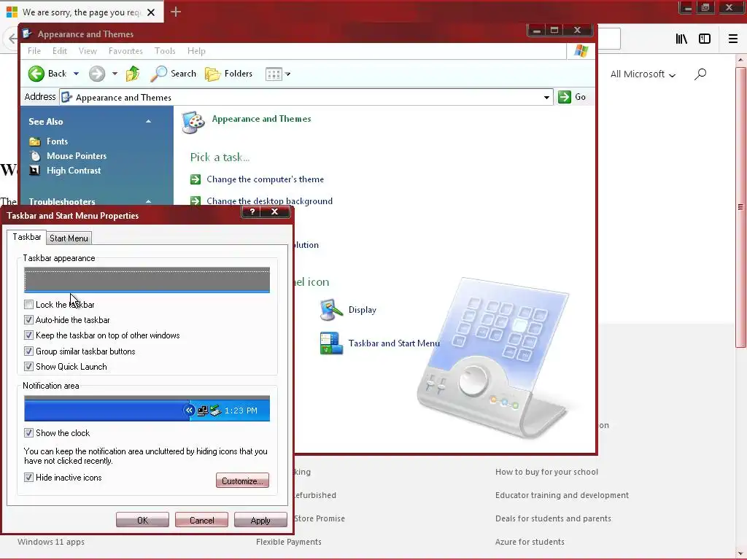The height and width of the screenshot is (560, 747).
Task: Uncheck Hide inactive icons
Action: (x=28, y=478)
